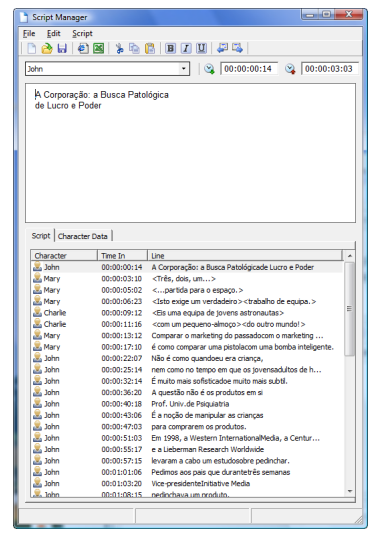Toggle bold formatting
377x537 pixels.
coord(170,48)
